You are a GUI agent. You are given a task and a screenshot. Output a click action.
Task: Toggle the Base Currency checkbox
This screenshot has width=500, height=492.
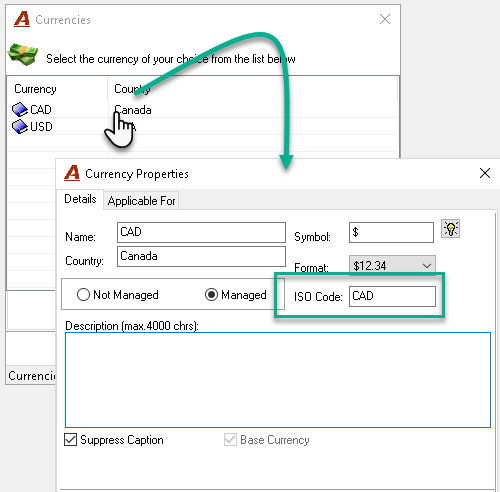coord(230,440)
